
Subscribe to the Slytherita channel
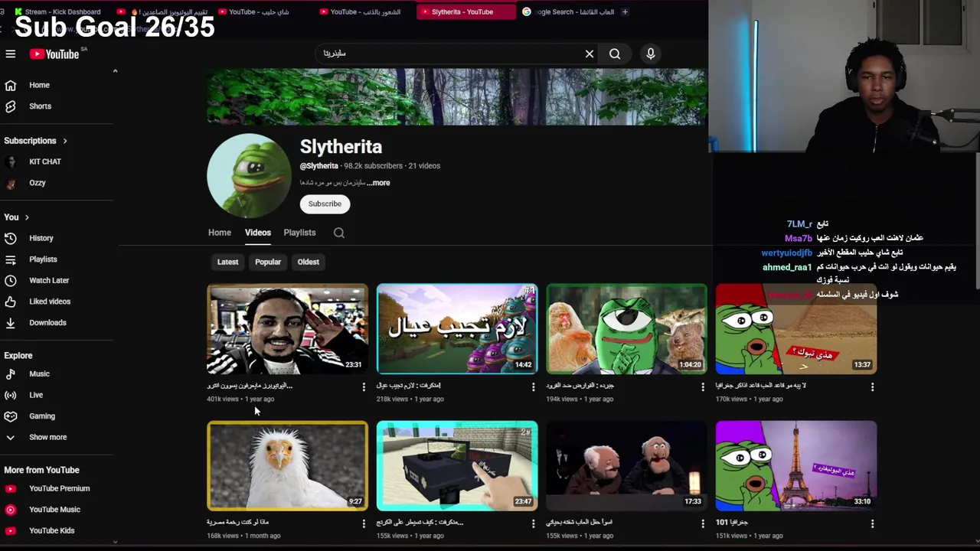click(325, 204)
